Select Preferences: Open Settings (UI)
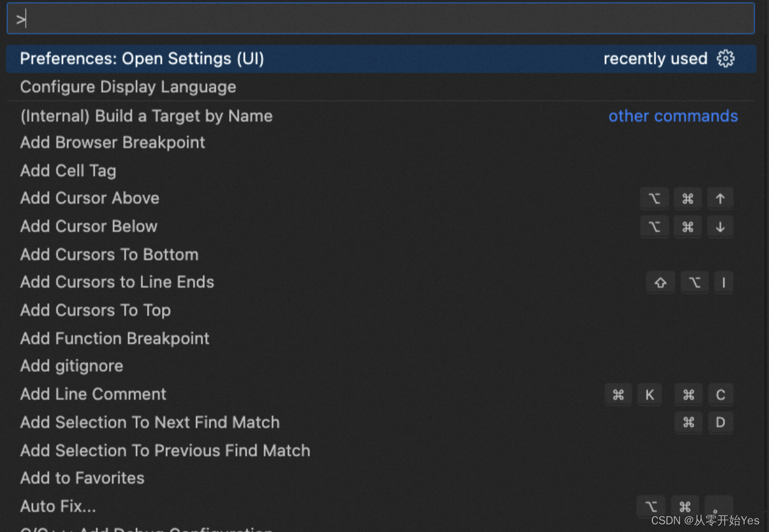This screenshot has height=532, width=769. 142,58
